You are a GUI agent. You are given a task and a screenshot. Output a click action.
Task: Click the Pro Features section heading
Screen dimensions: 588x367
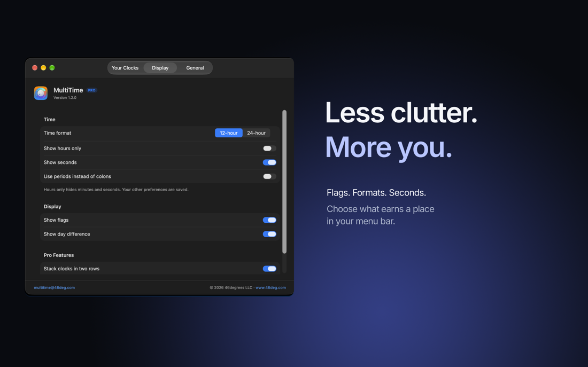pyautogui.click(x=59, y=255)
